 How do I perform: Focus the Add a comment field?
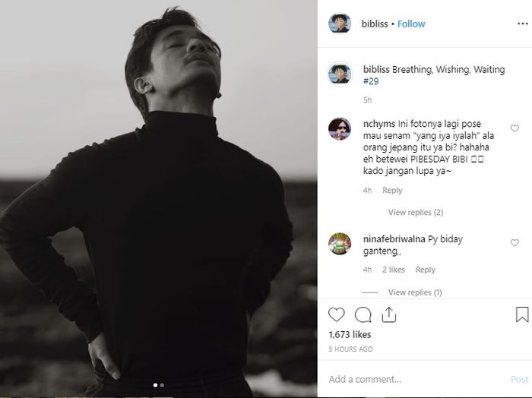click(x=410, y=379)
